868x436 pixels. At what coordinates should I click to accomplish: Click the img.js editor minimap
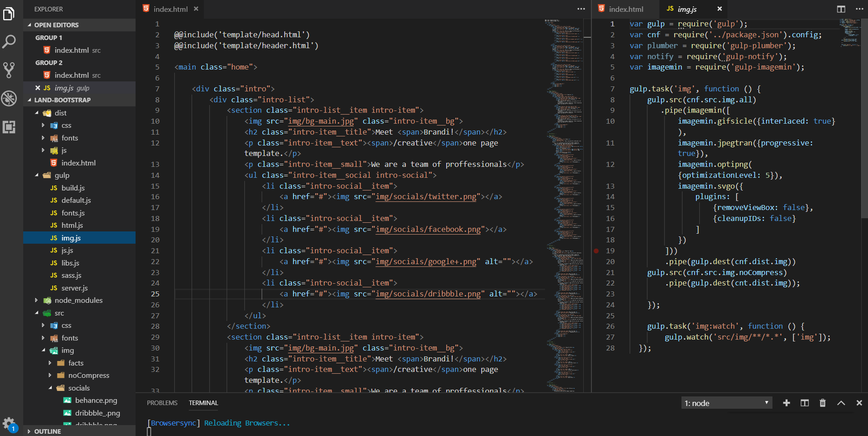click(x=849, y=33)
